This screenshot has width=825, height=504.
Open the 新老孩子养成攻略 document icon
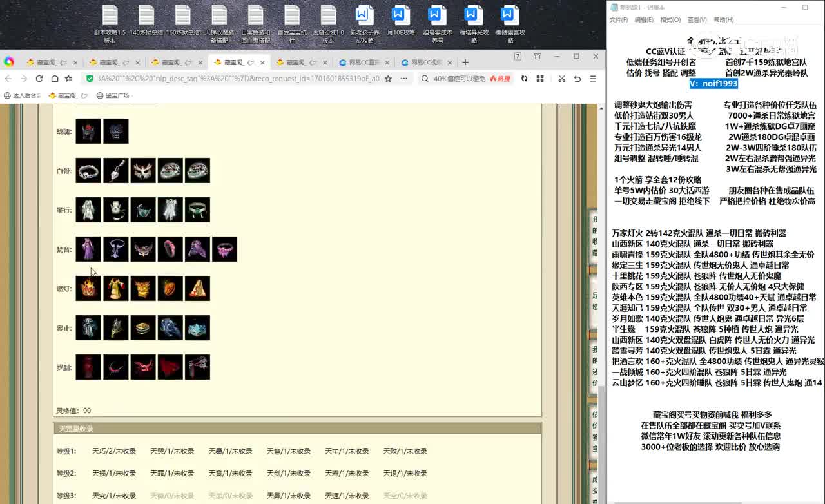pyautogui.click(x=365, y=24)
